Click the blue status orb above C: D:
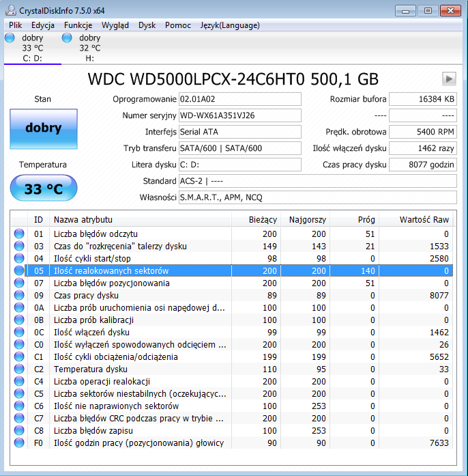The width and height of the screenshot is (468, 476). coord(10,38)
